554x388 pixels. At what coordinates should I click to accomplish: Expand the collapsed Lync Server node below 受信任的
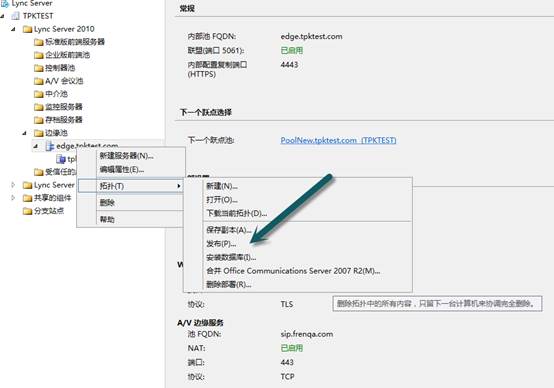[13, 185]
